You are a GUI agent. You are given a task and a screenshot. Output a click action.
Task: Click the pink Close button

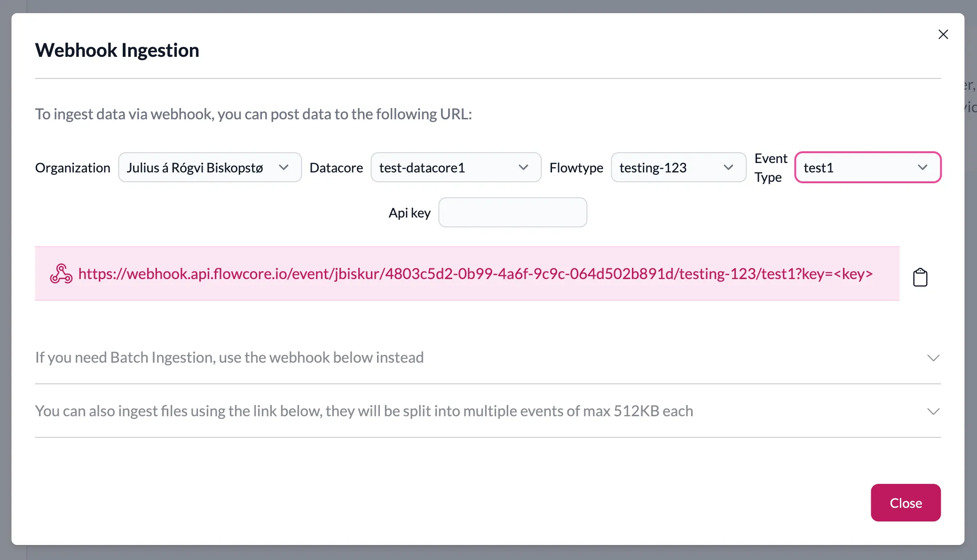tap(906, 503)
